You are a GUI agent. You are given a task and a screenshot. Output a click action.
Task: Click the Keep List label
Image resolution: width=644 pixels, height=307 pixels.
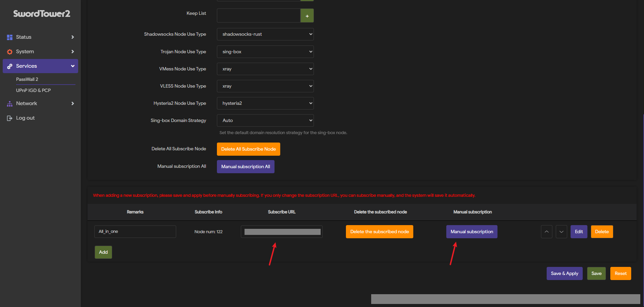click(196, 13)
